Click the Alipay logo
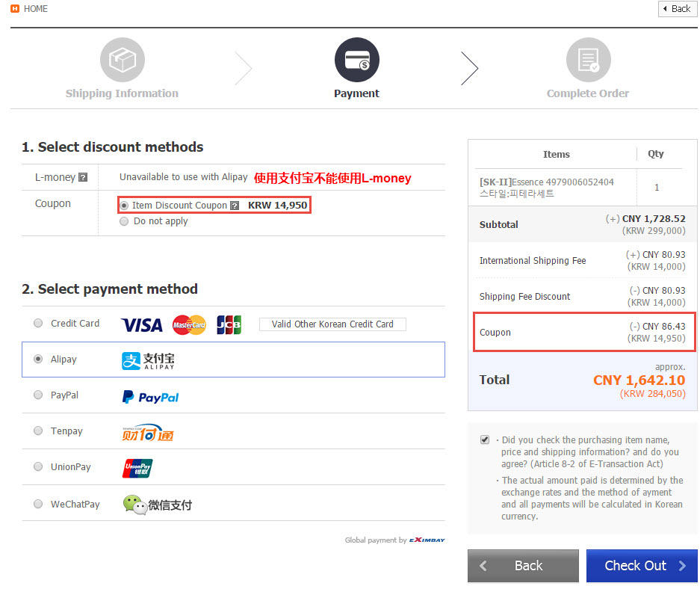 pyautogui.click(x=148, y=360)
